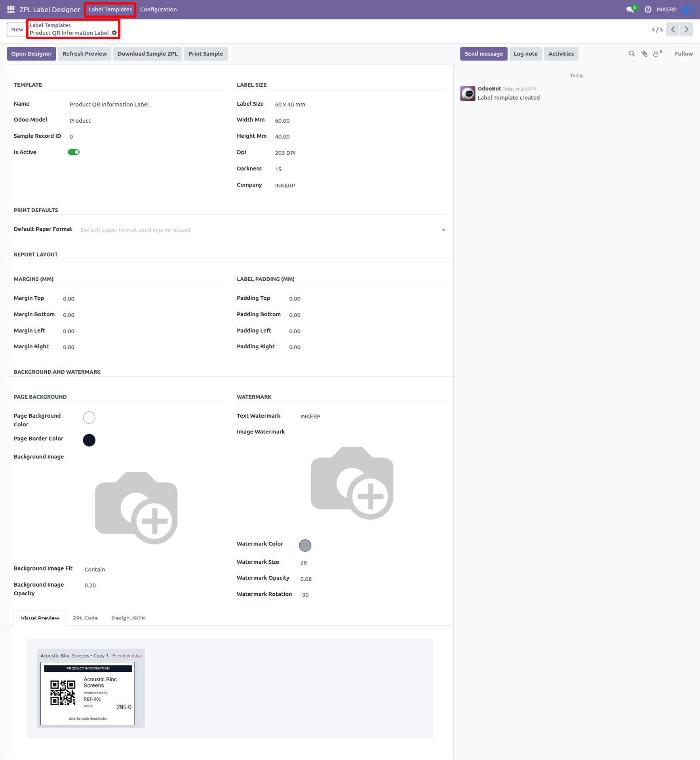
Task: Click the Print Sample button
Action: point(205,54)
